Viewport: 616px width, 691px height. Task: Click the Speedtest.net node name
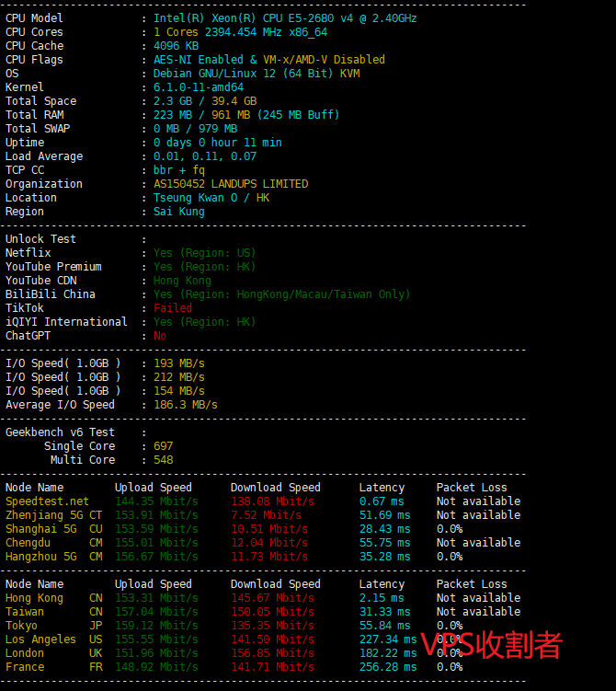click(x=47, y=501)
